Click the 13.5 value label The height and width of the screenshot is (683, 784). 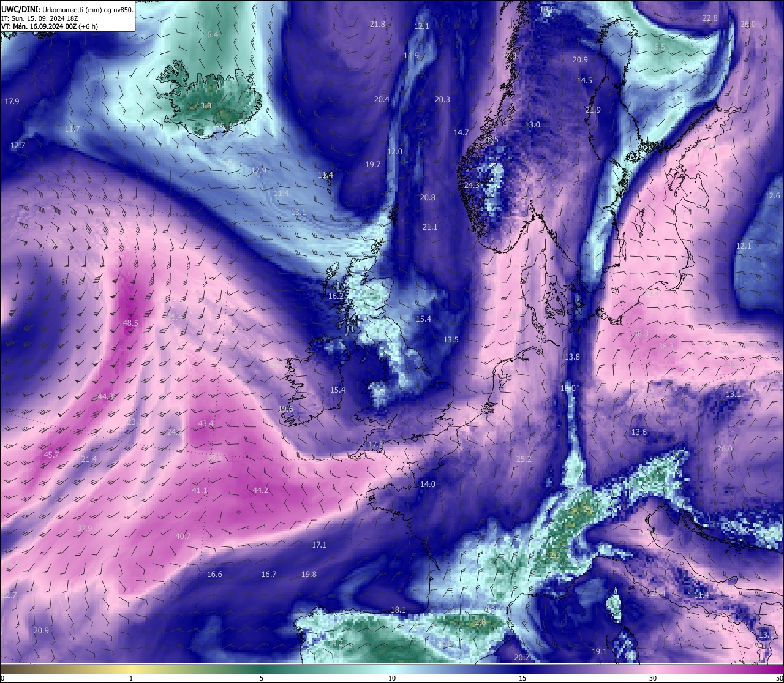click(451, 339)
